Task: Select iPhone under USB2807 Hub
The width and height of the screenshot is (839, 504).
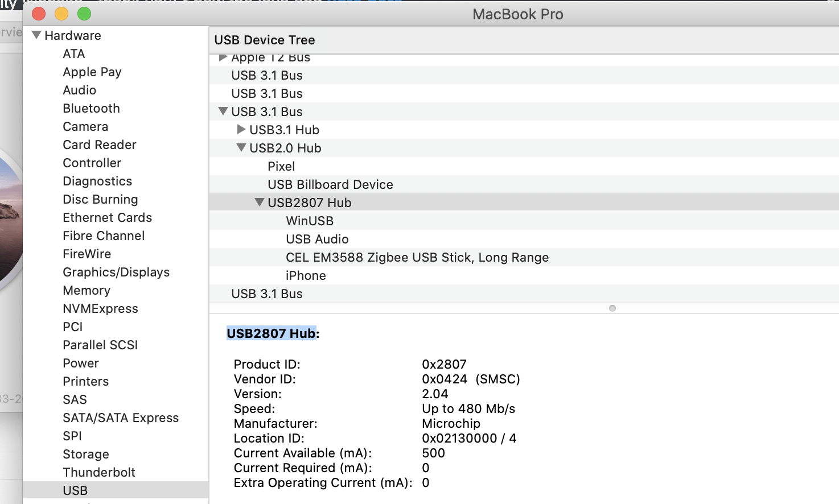Action: pyautogui.click(x=306, y=275)
